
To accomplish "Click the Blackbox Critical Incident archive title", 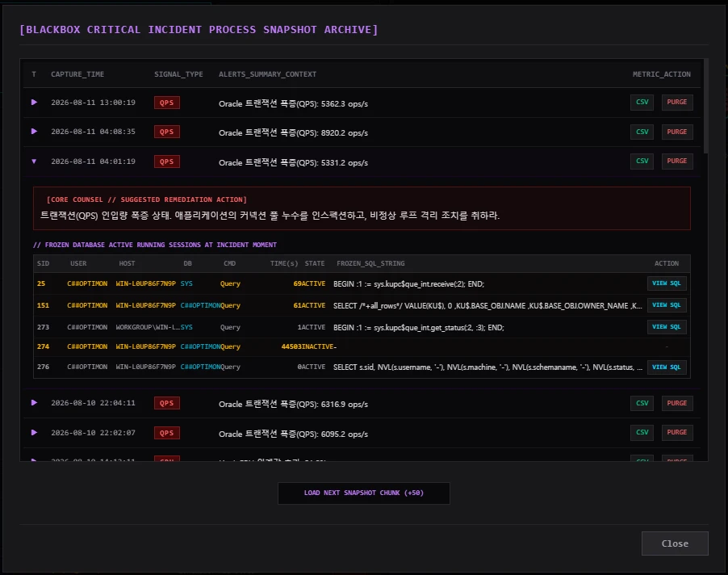I will pyautogui.click(x=199, y=30).
